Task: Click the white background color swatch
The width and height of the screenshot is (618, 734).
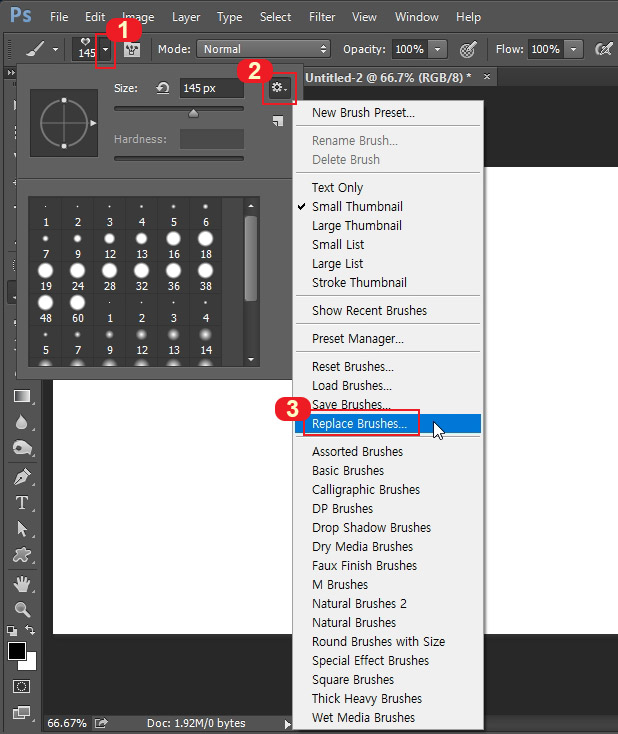Action: coord(31,663)
